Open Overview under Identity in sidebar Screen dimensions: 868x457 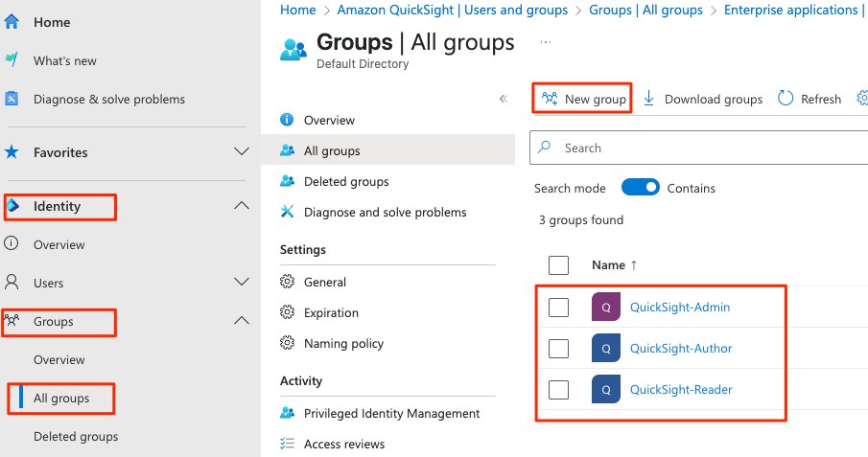point(59,244)
